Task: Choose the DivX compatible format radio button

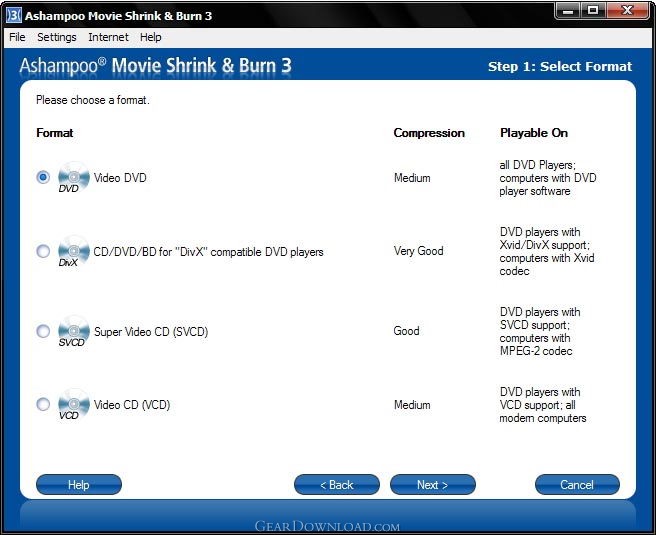Action: pyautogui.click(x=43, y=251)
